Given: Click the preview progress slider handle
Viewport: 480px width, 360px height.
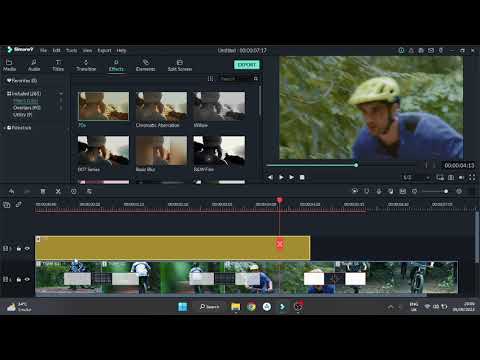Looking at the screenshot, I should point(356,165).
